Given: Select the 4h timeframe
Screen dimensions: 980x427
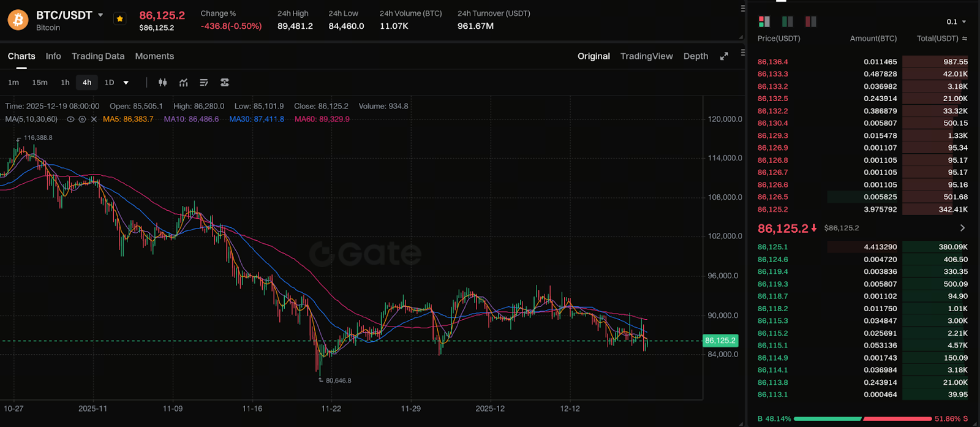Looking at the screenshot, I should click(x=87, y=82).
